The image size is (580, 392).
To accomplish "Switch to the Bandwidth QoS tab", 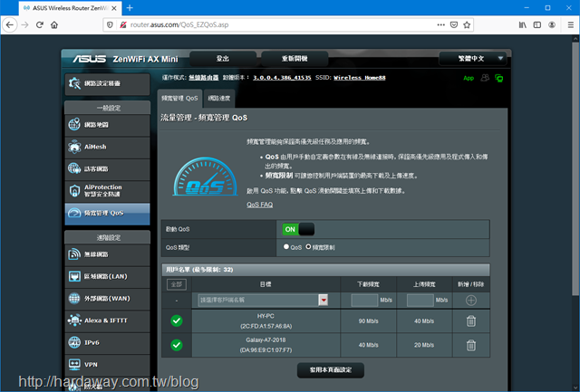I will point(179,99).
